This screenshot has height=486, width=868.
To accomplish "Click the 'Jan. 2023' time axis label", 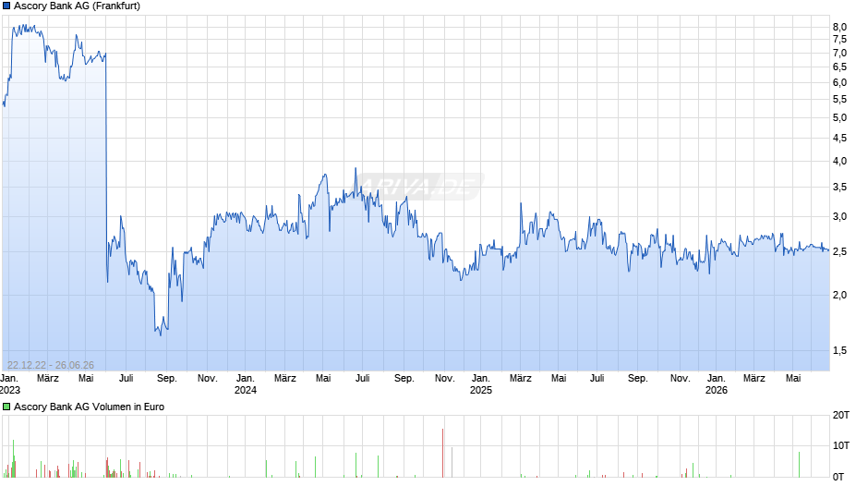I will click(x=10, y=384).
